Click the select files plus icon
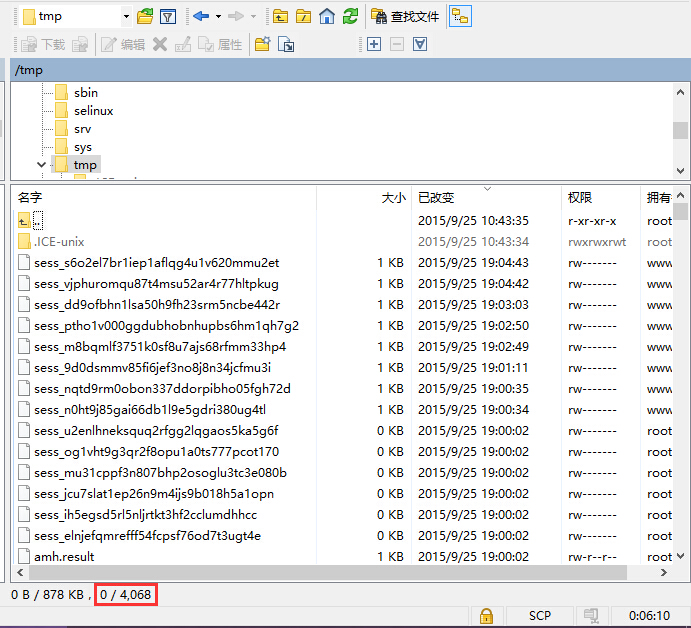Image resolution: width=691 pixels, height=628 pixels. tap(374, 44)
